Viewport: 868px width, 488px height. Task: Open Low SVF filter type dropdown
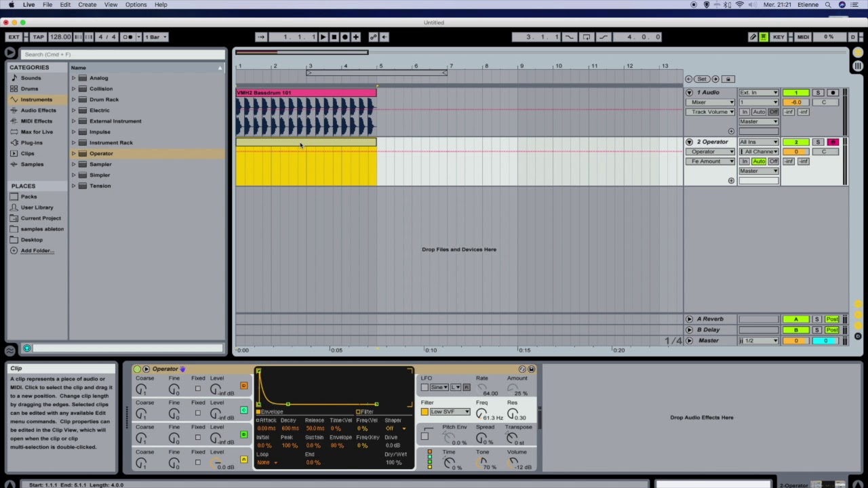pyautogui.click(x=450, y=412)
